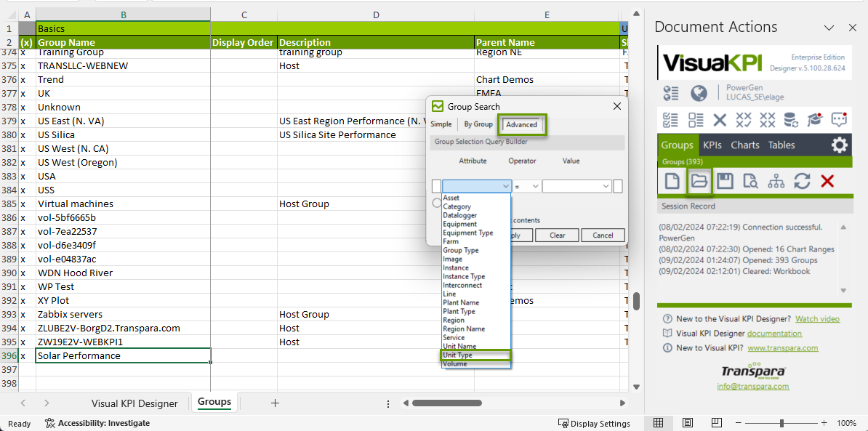
Task: Click the group hierarchy tree icon
Action: pyautogui.click(x=776, y=182)
